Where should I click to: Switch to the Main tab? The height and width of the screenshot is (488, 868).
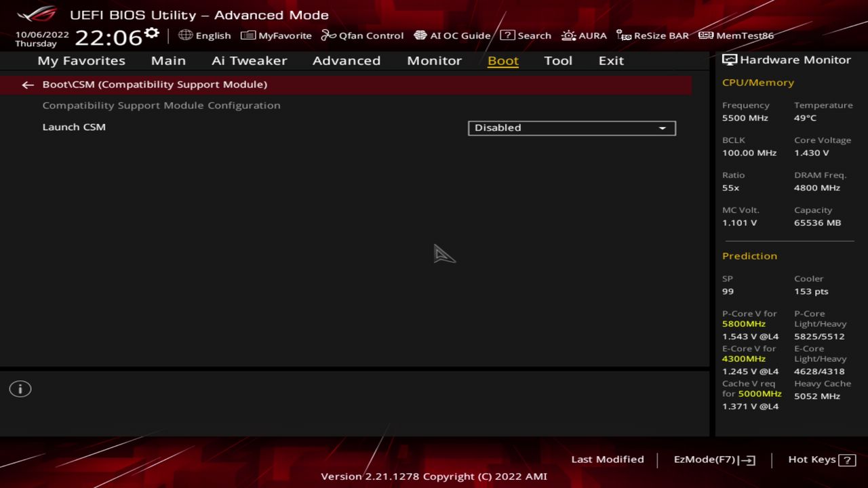[168, 60]
